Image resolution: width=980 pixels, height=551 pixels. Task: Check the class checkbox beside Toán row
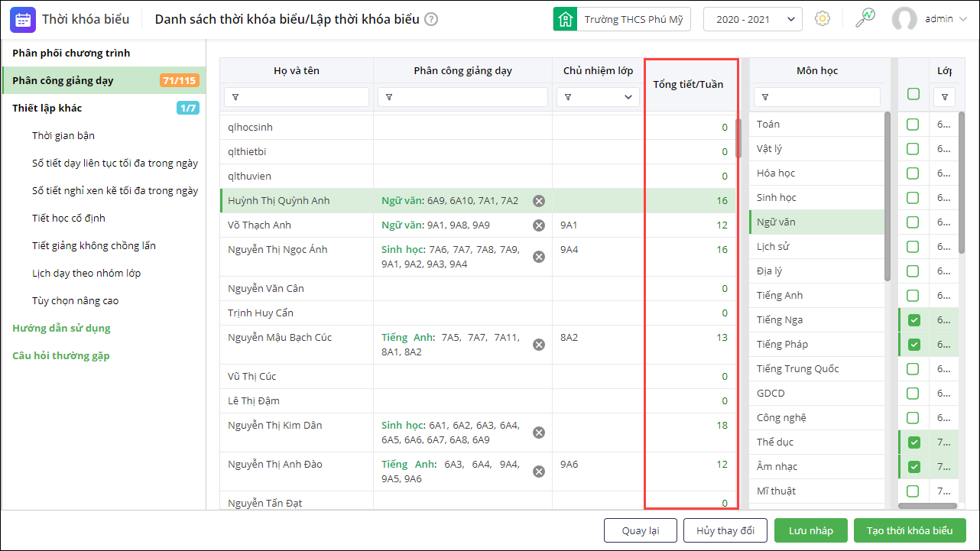[x=913, y=125]
